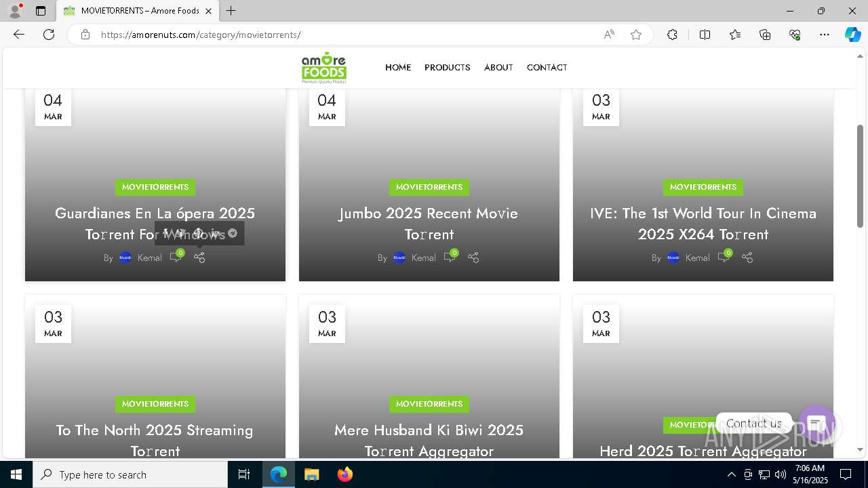Image resolution: width=868 pixels, height=488 pixels.
Task: Open author Kemal on Guardianes card
Action: (150, 258)
